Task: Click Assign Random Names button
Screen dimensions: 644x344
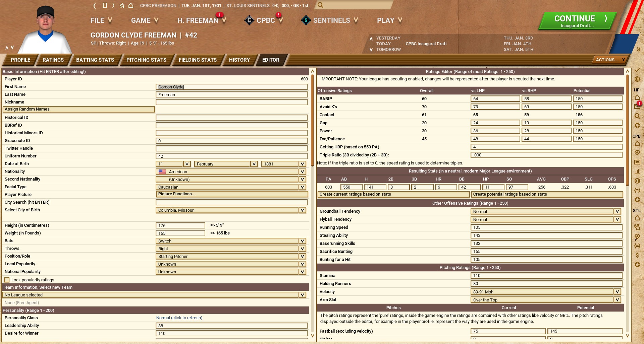Action: click(x=79, y=109)
